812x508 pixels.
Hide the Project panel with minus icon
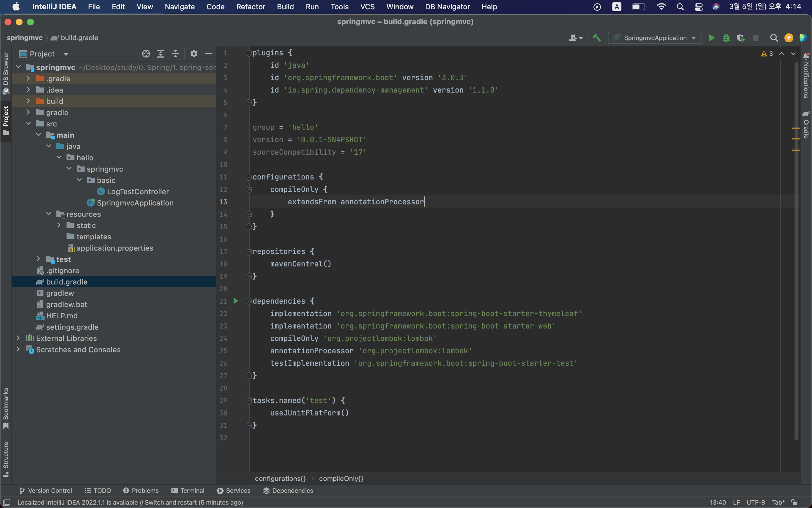208,54
